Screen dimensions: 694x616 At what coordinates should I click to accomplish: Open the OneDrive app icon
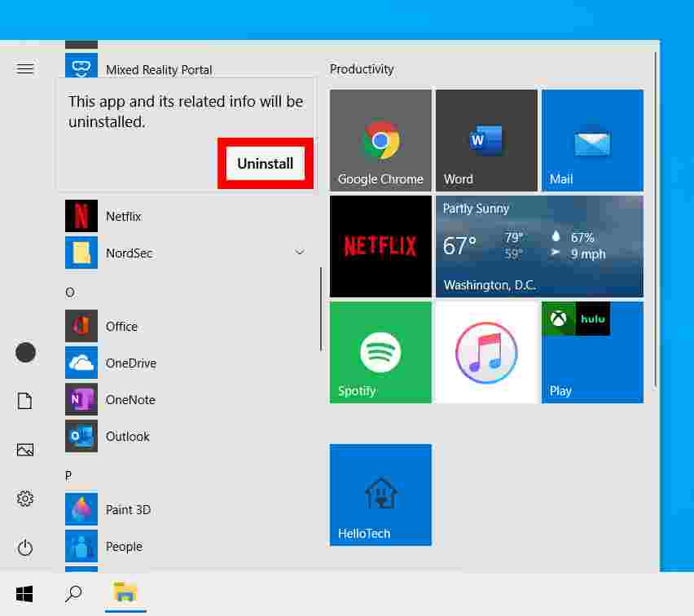pyautogui.click(x=81, y=363)
